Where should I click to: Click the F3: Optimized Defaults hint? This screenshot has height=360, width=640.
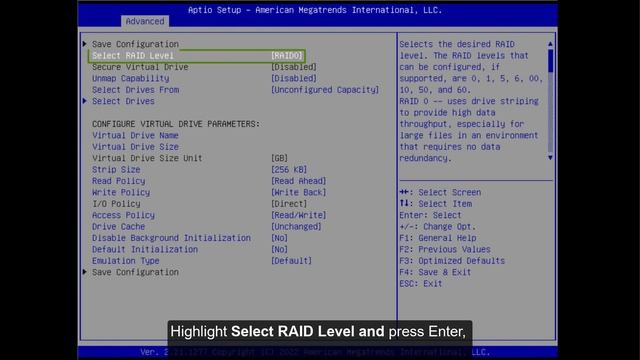[452, 261]
